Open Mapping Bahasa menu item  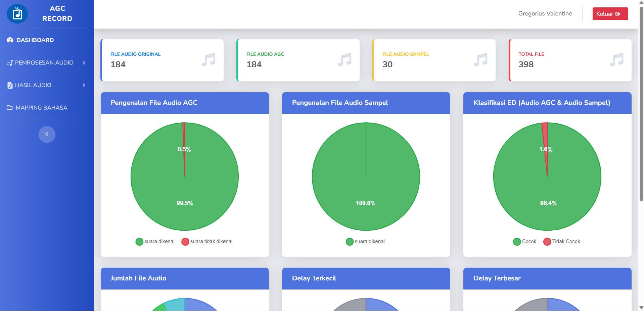[x=47, y=108]
